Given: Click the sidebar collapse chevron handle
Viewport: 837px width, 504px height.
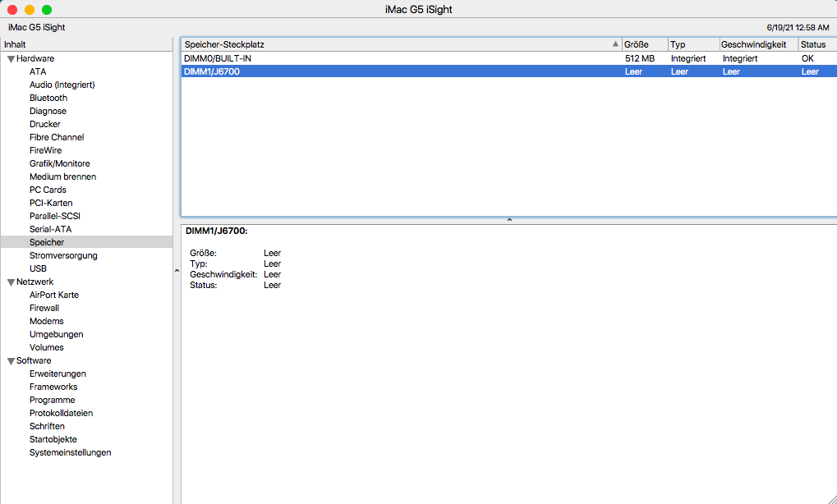Looking at the screenshot, I should [x=177, y=271].
